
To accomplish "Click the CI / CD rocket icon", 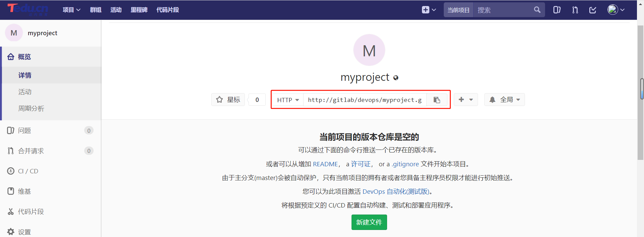I will (11, 171).
